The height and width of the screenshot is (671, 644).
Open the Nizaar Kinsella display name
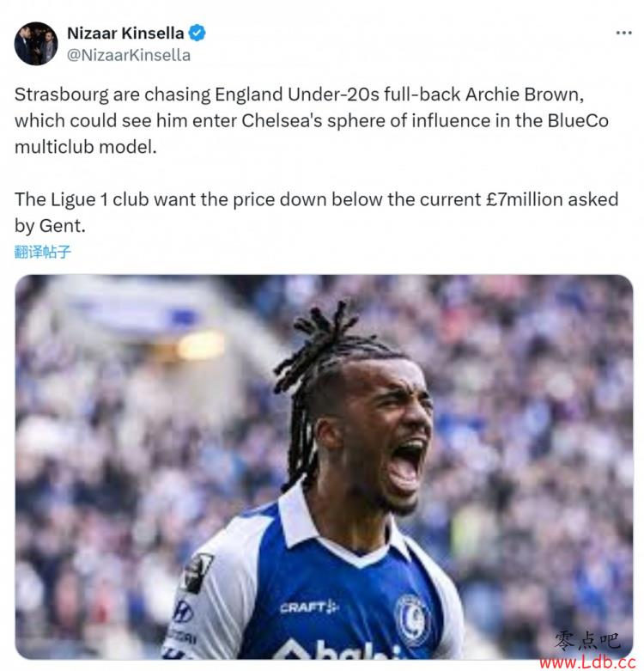125,33
